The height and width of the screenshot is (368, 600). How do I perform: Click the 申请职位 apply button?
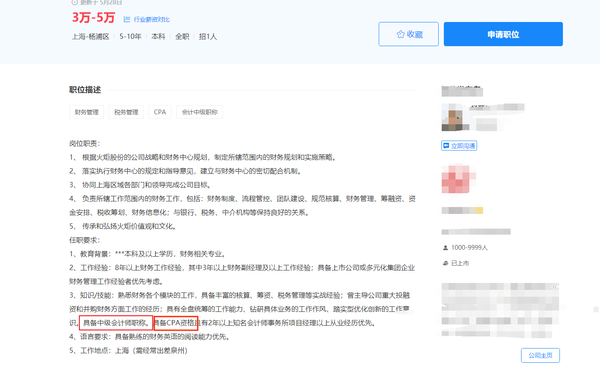click(503, 34)
